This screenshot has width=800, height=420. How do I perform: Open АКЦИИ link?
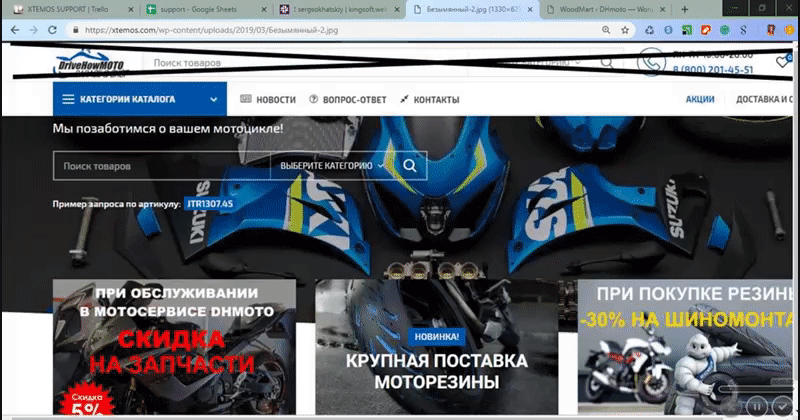pyautogui.click(x=700, y=99)
